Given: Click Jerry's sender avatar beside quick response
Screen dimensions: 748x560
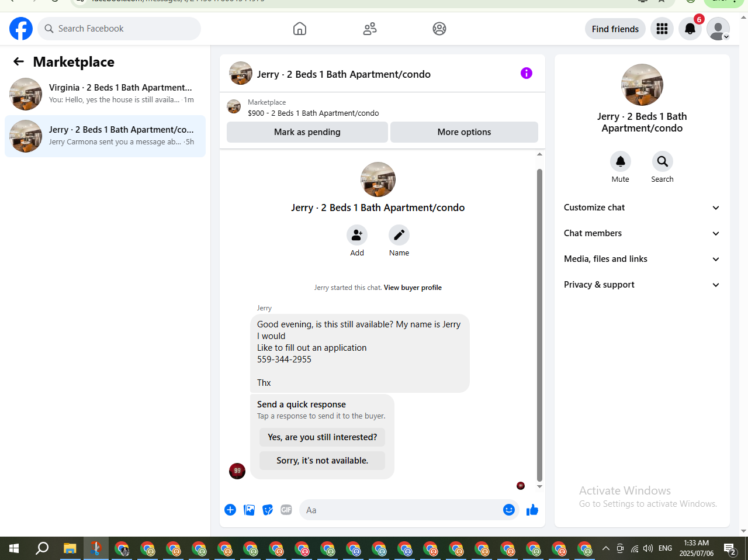Looking at the screenshot, I should click(x=237, y=471).
